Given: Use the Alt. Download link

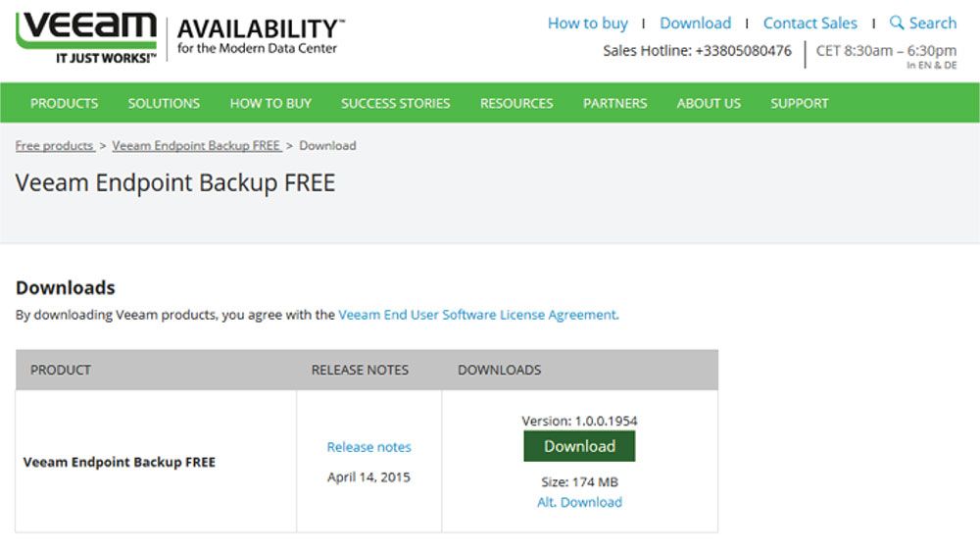Looking at the screenshot, I should [579, 502].
